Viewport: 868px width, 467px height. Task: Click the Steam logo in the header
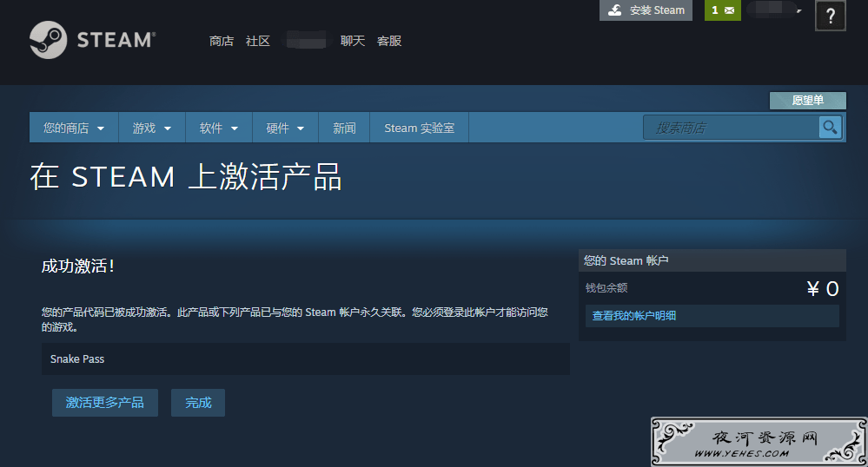92,40
